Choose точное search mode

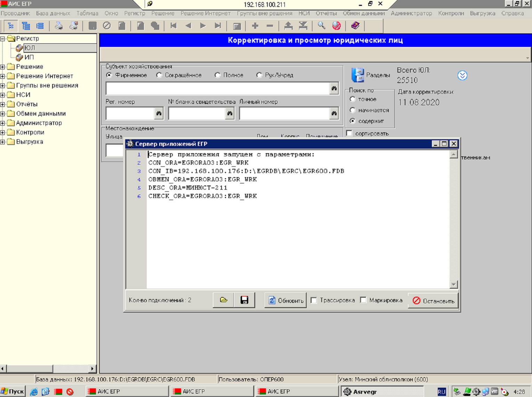[x=353, y=99]
